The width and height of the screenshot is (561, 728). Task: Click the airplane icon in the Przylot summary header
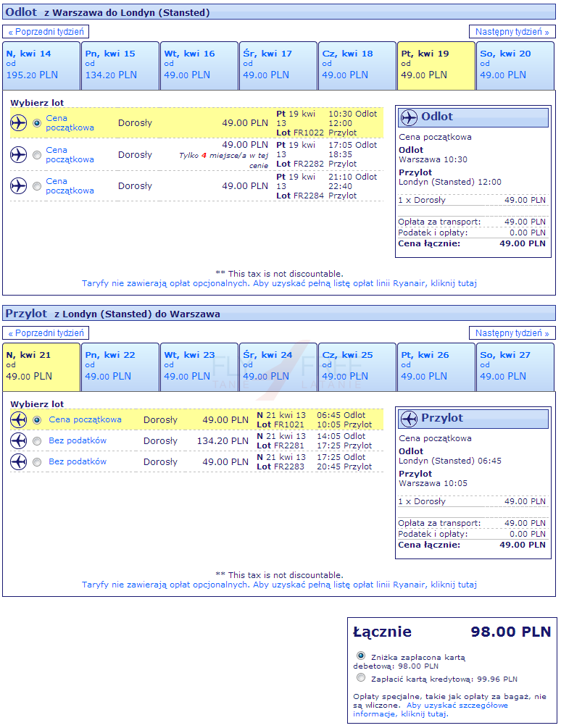(409, 419)
